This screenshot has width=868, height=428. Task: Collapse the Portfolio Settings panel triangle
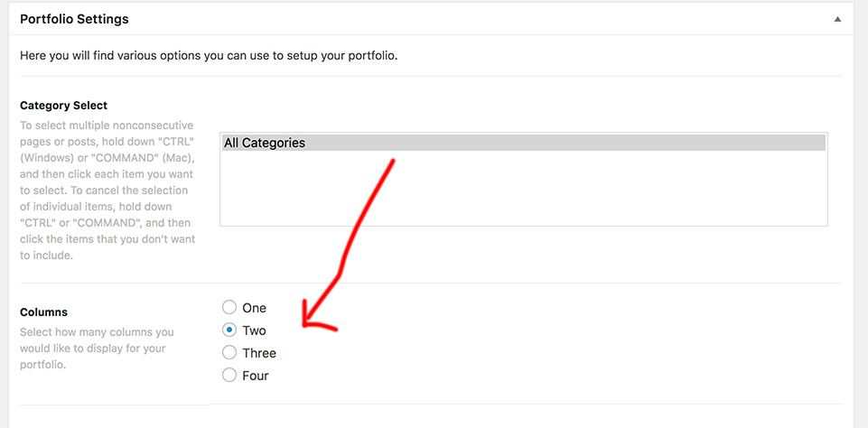[837, 19]
